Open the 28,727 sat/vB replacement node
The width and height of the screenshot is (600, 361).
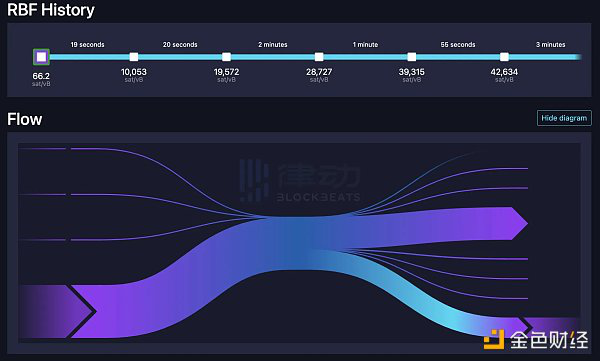pos(319,57)
